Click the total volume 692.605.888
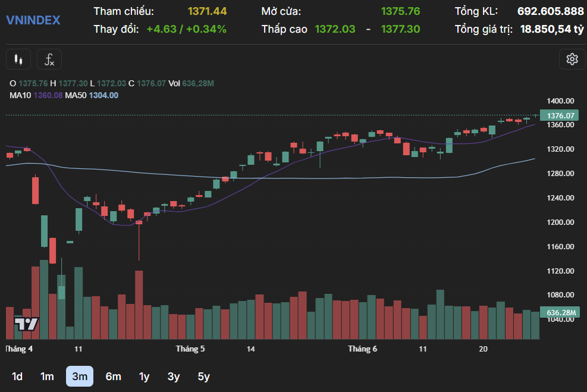The height and width of the screenshot is (392, 587). click(x=550, y=11)
